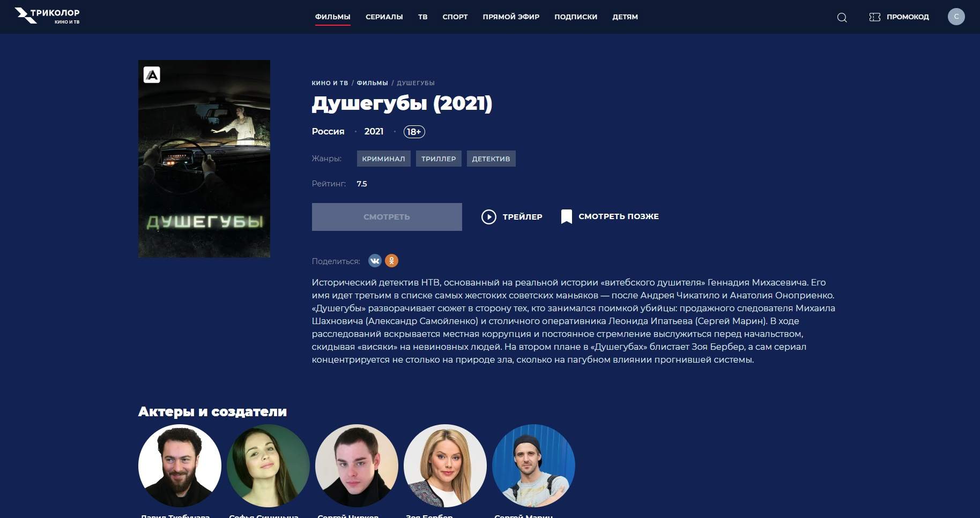Click the Рейтинг label
The height and width of the screenshot is (518, 980).
click(329, 184)
